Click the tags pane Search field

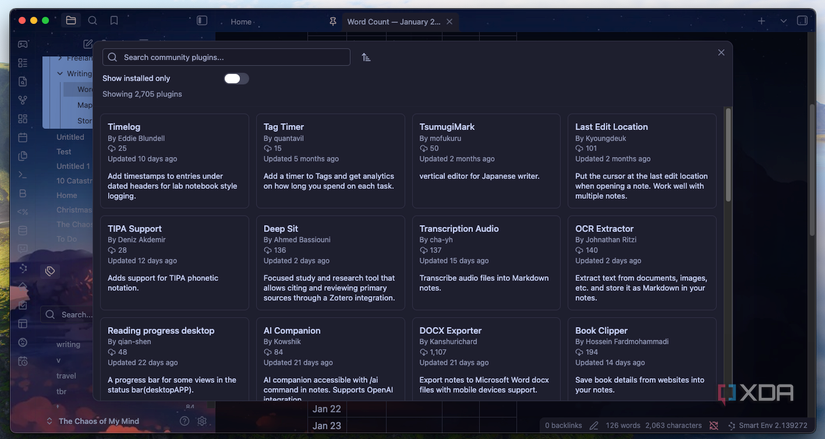[x=67, y=314]
